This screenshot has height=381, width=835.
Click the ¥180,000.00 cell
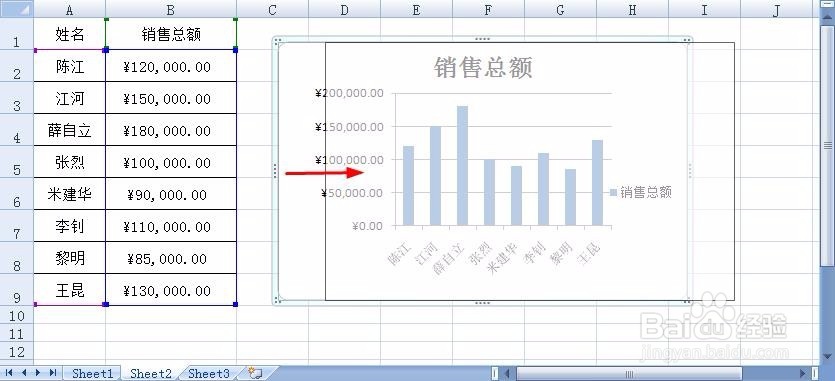pos(171,130)
